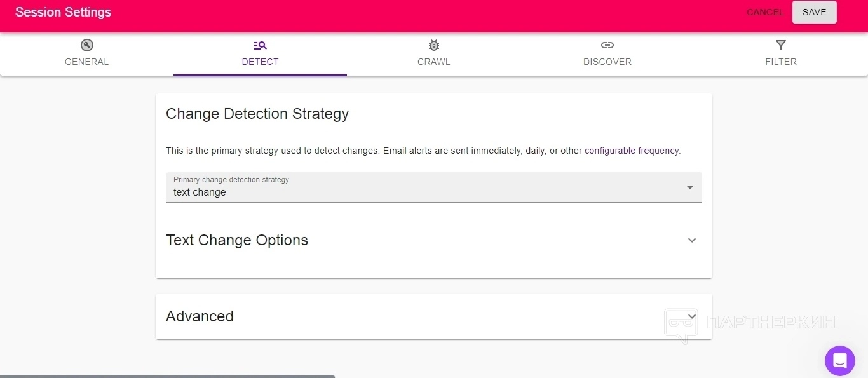Click the DETECT tab label
The width and height of the screenshot is (868, 378).
260,62
